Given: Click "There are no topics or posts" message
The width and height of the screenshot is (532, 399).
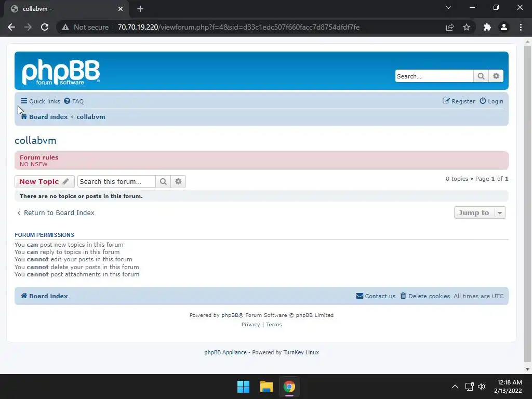Looking at the screenshot, I should [x=81, y=196].
